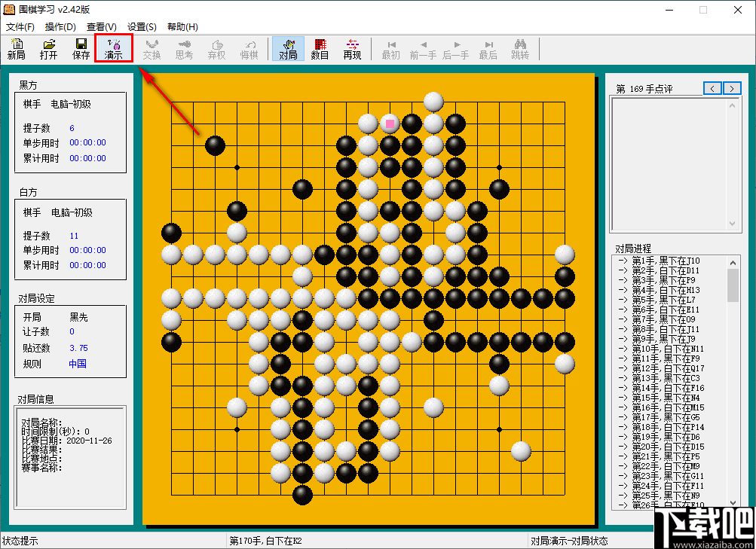This screenshot has width=756, height=549.
Task: Open the 设置 menu
Action: 140,26
